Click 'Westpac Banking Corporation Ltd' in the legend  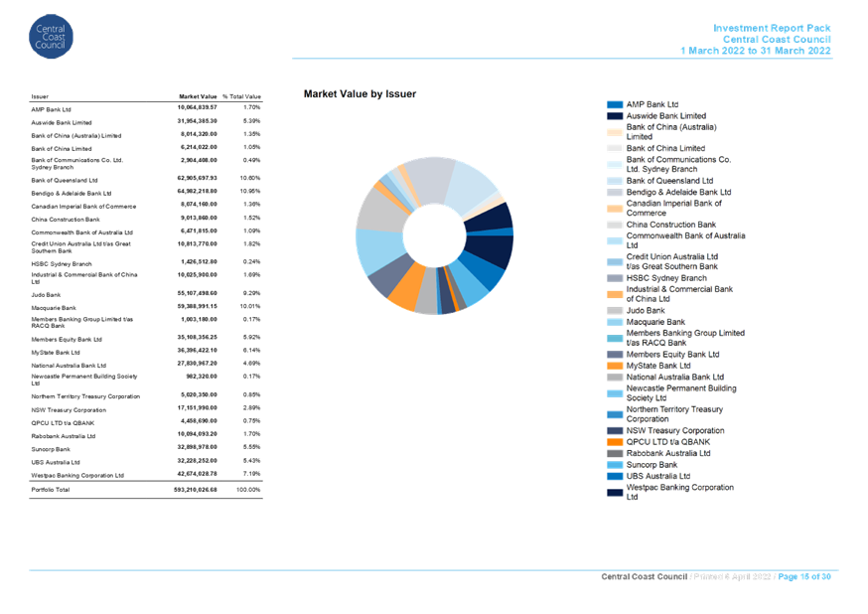point(679,492)
